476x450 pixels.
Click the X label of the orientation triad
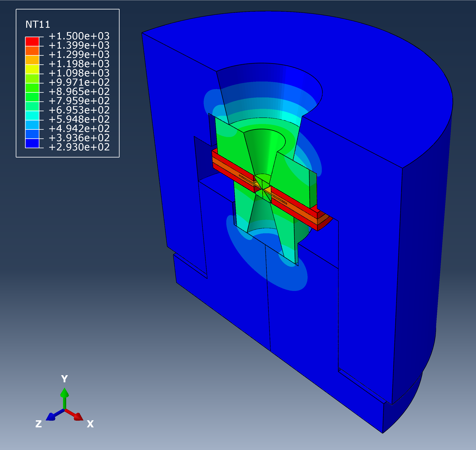(x=90, y=424)
